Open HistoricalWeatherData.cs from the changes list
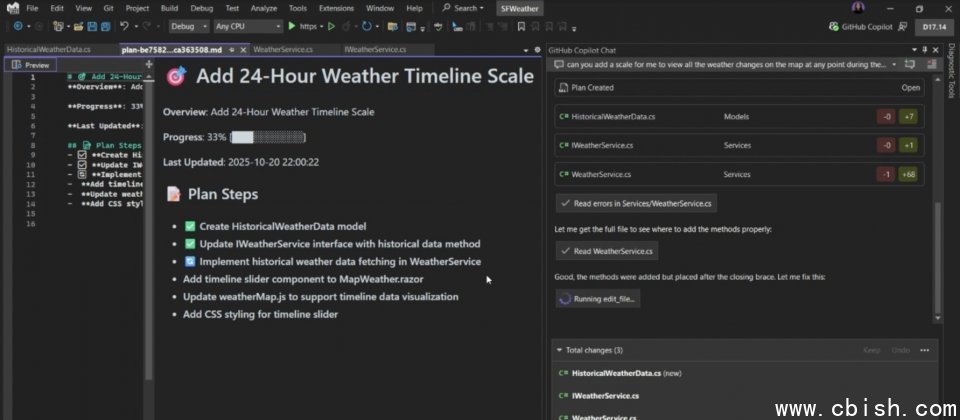960x420 pixels. [x=611, y=373]
